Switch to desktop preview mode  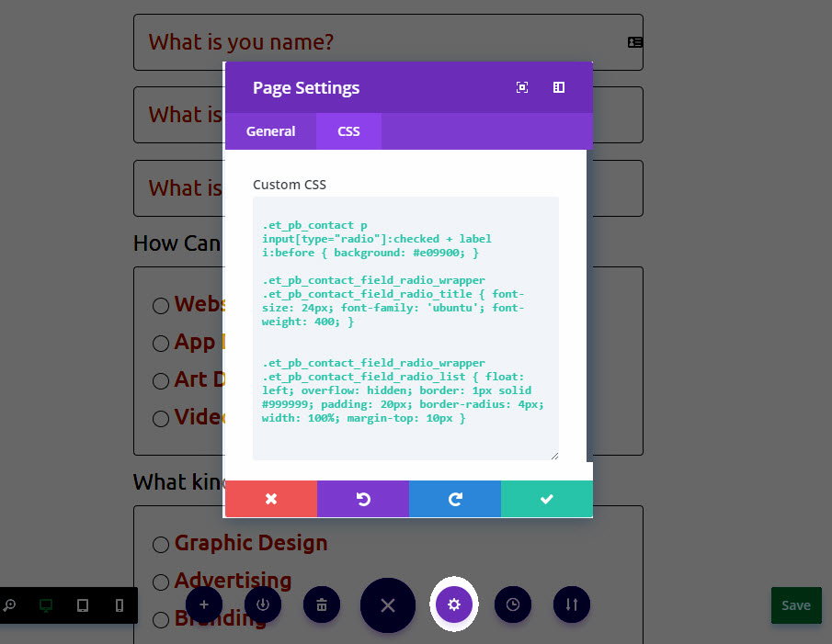pos(46,605)
